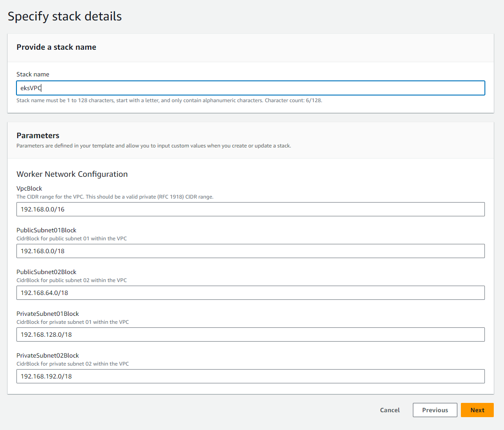Click the 'PrivateSubnet02Block' label

tap(48, 355)
